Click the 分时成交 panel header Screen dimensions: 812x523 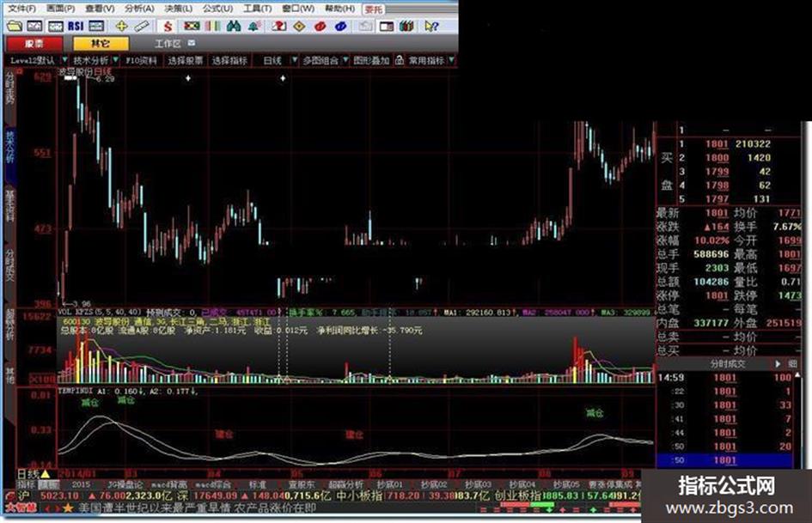[x=728, y=364]
